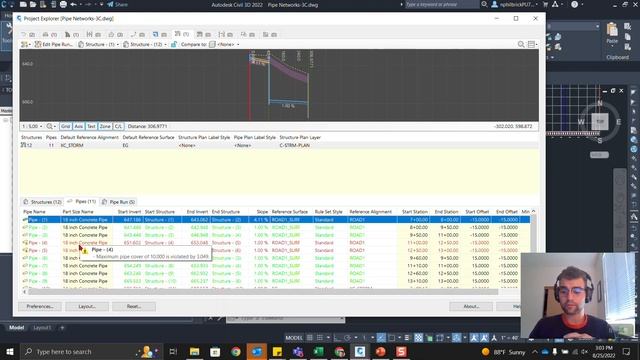
Task: Switch to the Structures (12) tab
Action: (x=42, y=202)
